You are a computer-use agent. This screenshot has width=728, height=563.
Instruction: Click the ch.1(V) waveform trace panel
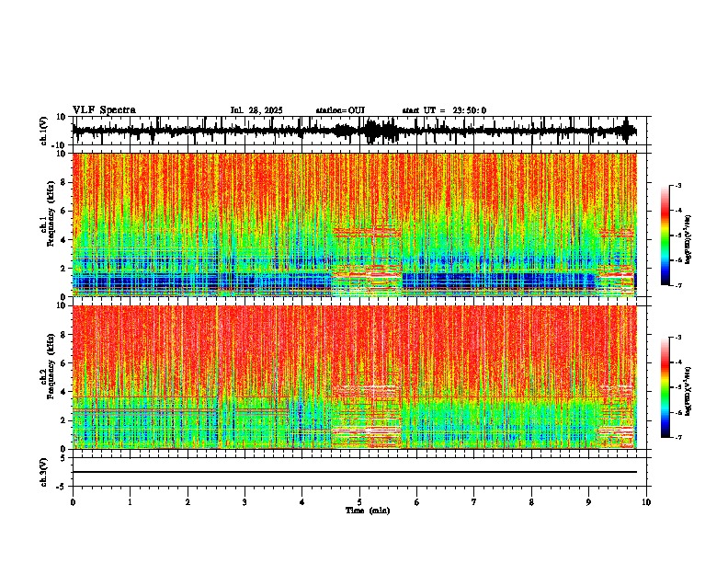coord(359,131)
